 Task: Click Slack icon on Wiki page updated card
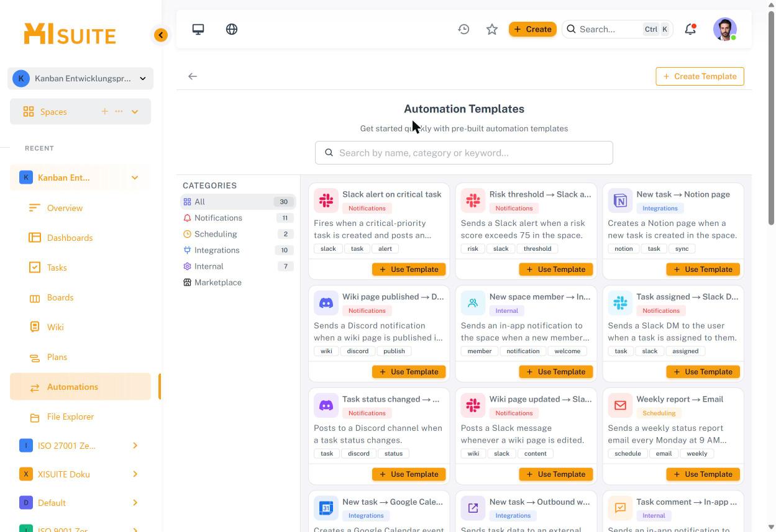click(473, 405)
